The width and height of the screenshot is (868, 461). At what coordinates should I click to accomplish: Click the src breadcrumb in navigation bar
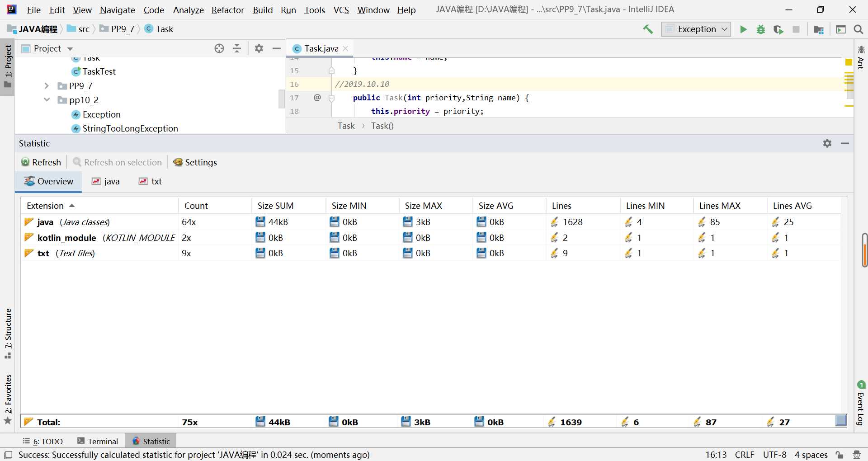tap(79, 29)
